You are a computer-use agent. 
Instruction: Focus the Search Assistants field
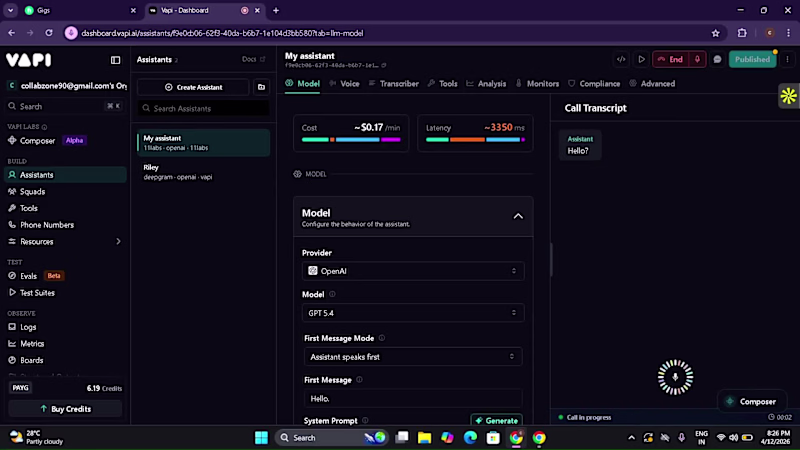[203, 108]
